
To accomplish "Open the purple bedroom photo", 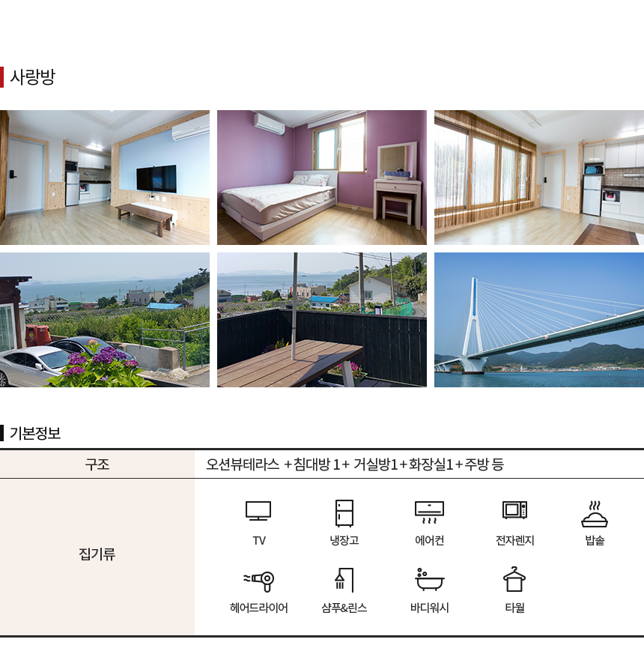I will pyautogui.click(x=322, y=178).
